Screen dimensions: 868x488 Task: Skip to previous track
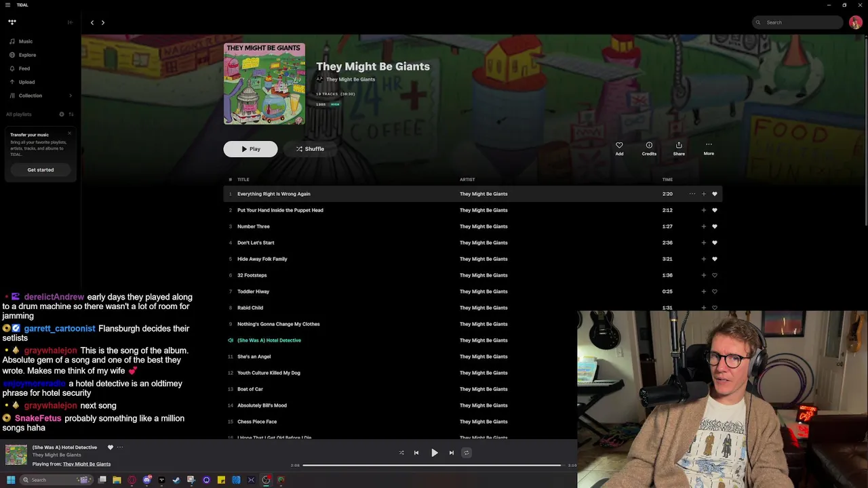(x=416, y=453)
